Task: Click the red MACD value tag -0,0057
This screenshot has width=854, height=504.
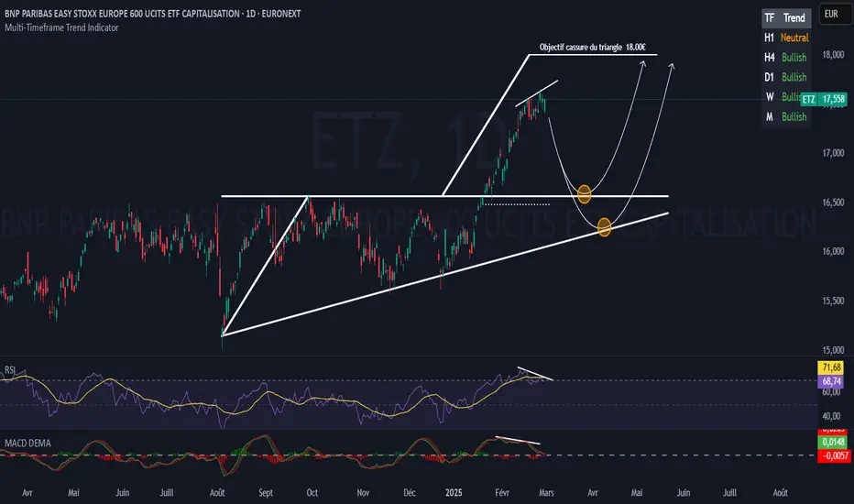Action: [834, 455]
